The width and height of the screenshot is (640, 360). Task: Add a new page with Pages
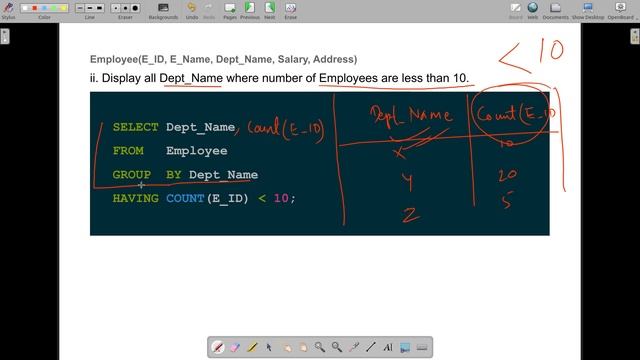(230, 10)
